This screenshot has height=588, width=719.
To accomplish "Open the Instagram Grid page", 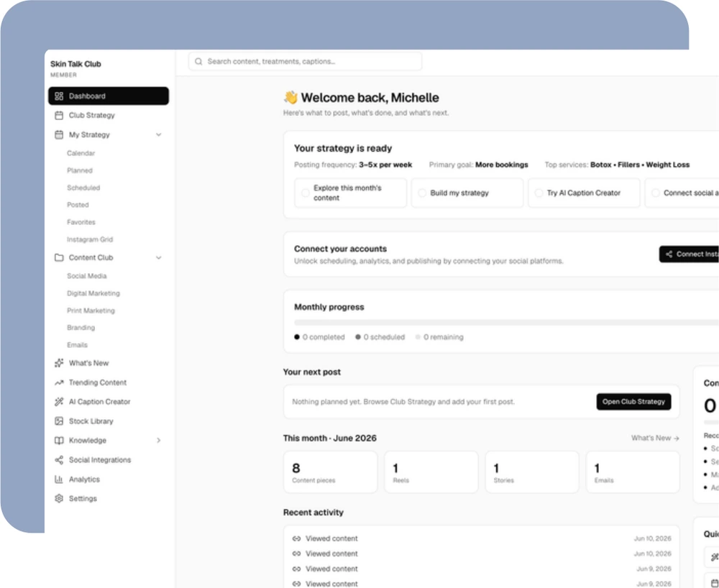I will tap(90, 239).
